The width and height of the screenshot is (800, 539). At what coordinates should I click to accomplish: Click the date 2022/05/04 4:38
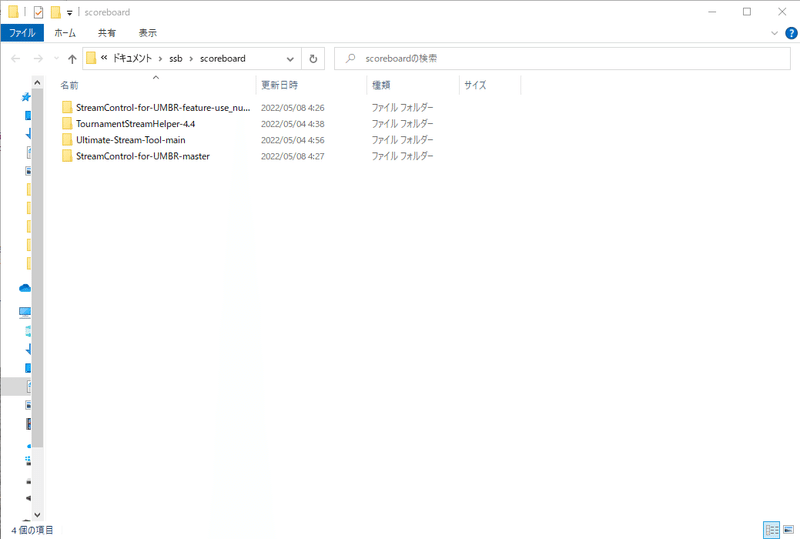[x=292, y=124]
